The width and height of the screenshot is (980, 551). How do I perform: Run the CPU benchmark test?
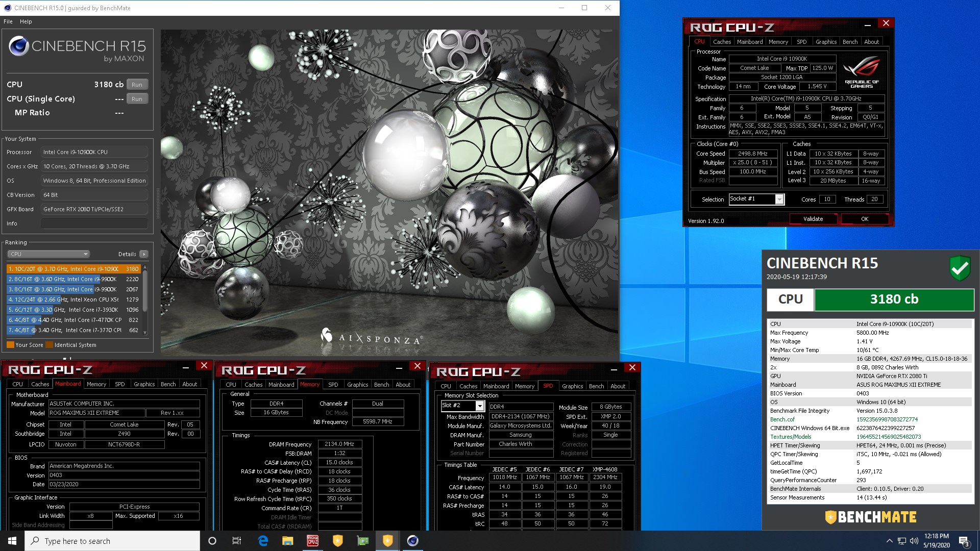[x=137, y=85]
